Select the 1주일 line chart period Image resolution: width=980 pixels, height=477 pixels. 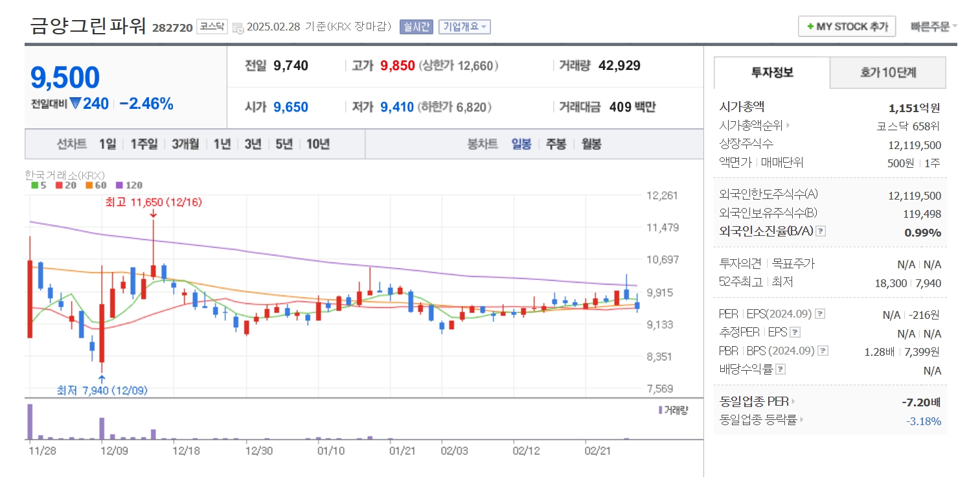(144, 144)
